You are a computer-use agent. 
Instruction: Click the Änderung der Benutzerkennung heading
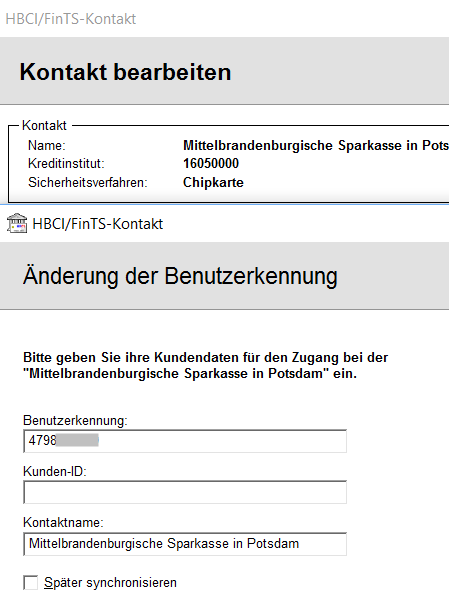coord(180,276)
